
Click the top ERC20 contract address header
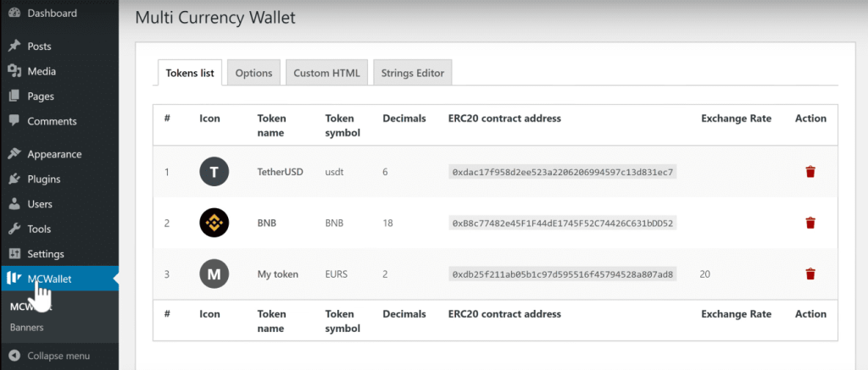(504, 119)
